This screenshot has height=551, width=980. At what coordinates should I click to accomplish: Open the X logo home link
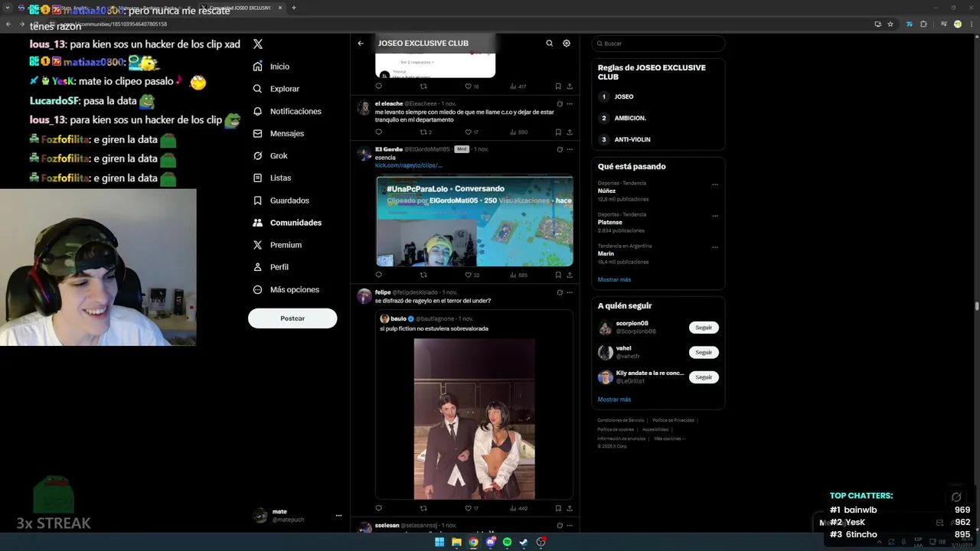pos(258,44)
